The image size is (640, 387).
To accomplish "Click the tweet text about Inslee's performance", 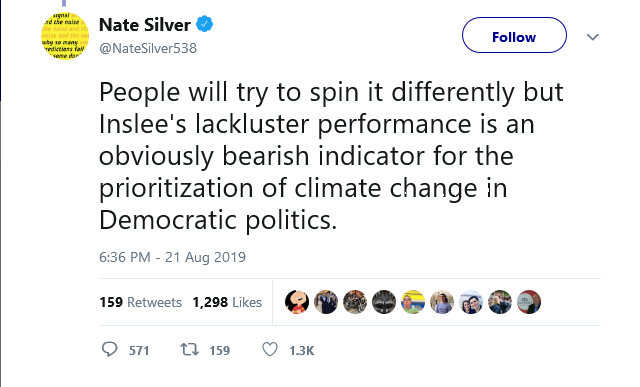I will pyautogui.click(x=331, y=156).
